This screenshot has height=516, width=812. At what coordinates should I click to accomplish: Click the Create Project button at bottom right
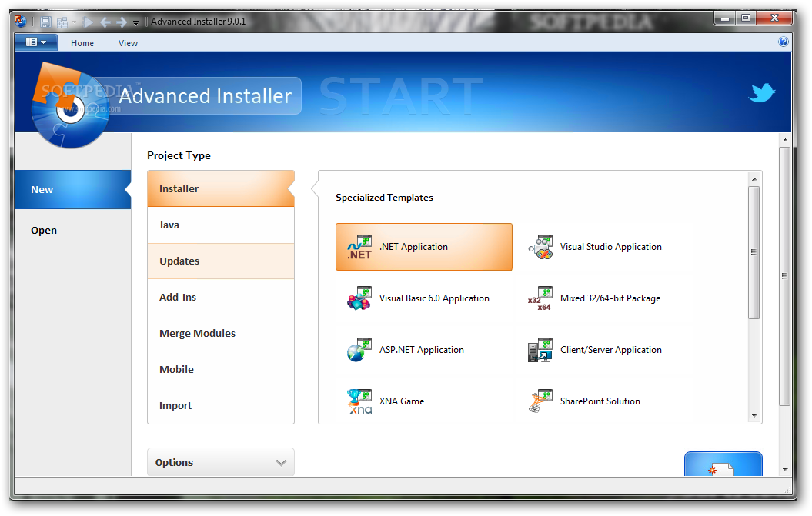(x=723, y=464)
